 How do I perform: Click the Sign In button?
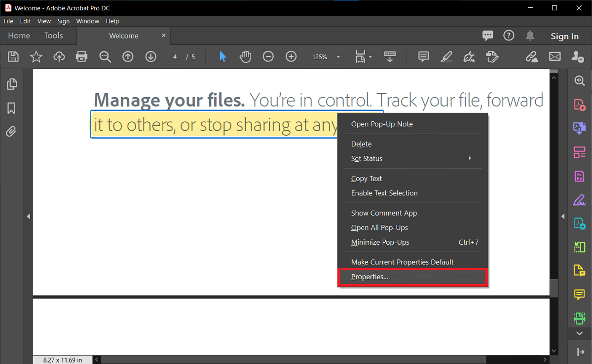pyautogui.click(x=564, y=36)
